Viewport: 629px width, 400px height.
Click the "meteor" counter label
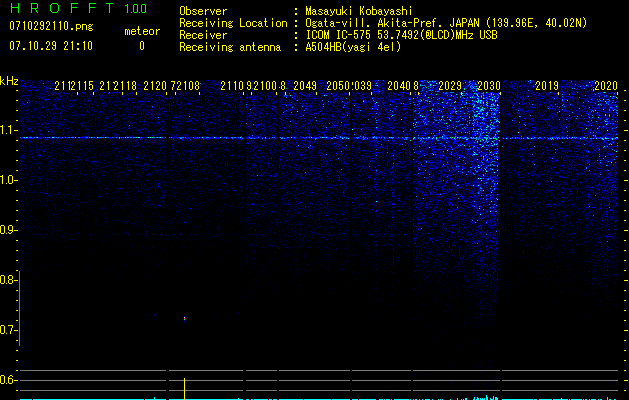(142, 31)
